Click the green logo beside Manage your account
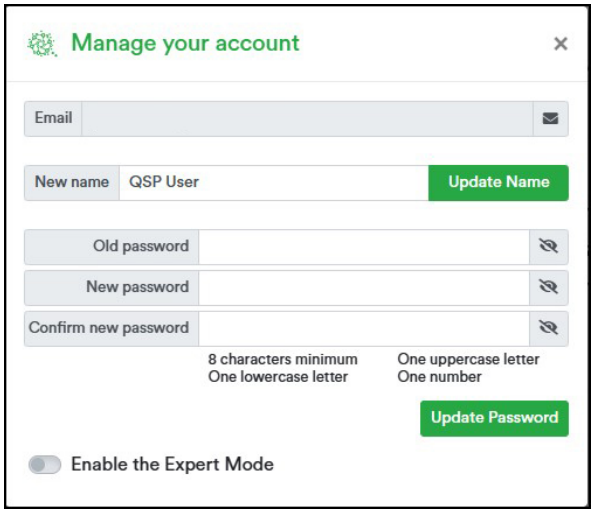This screenshot has height=512, width=594. 42,44
